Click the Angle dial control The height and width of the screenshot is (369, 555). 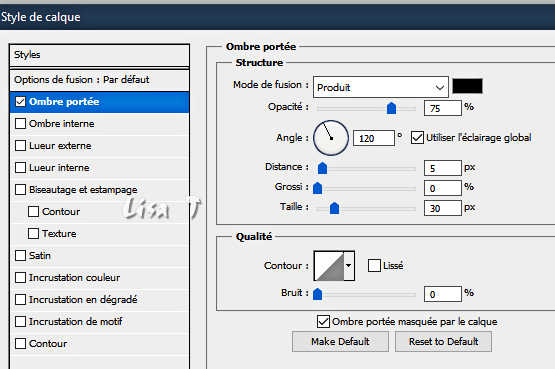[331, 138]
